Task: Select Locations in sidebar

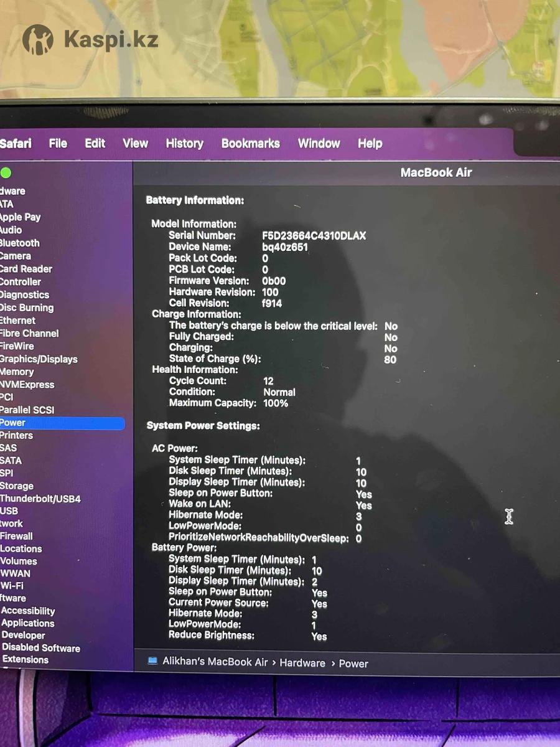Action: tap(21, 548)
